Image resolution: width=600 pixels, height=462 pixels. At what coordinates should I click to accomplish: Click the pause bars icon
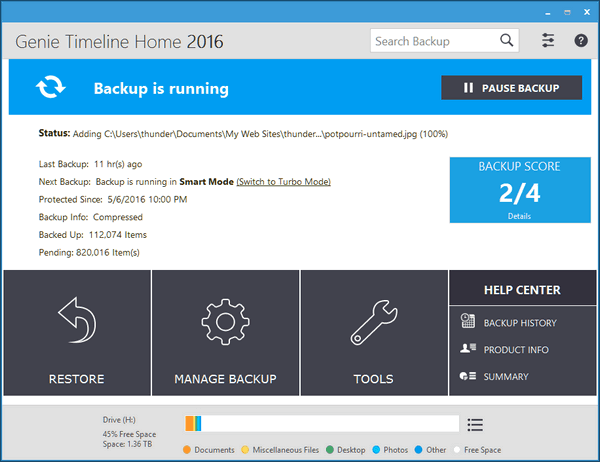pos(468,88)
